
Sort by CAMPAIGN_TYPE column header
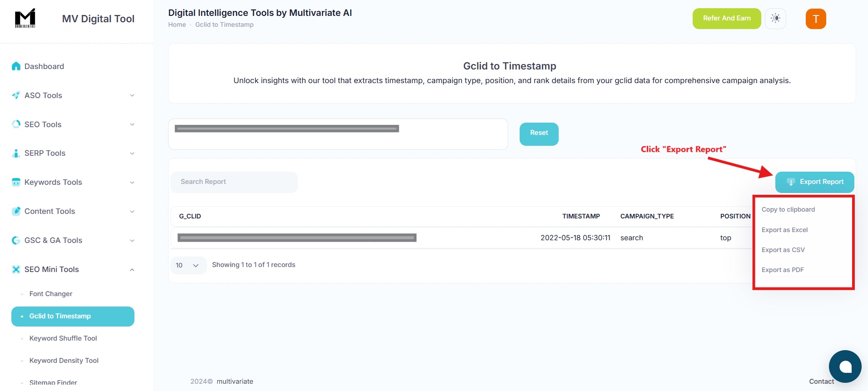tap(647, 216)
